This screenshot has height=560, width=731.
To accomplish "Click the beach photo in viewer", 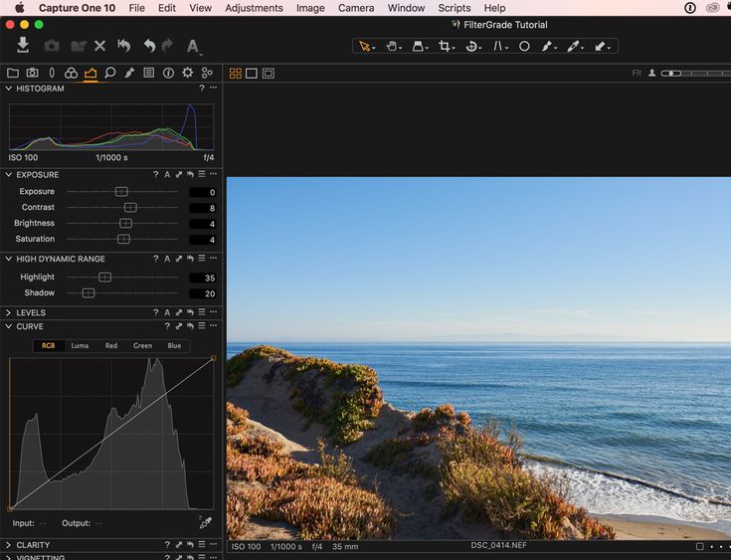I will pyautogui.click(x=478, y=358).
